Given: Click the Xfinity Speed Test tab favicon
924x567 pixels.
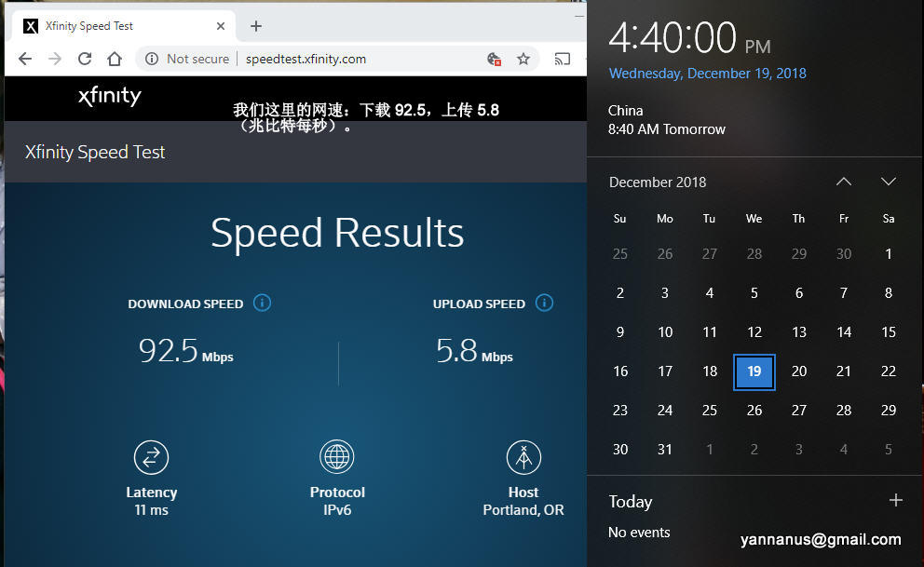Looking at the screenshot, I should coord(31,26).
